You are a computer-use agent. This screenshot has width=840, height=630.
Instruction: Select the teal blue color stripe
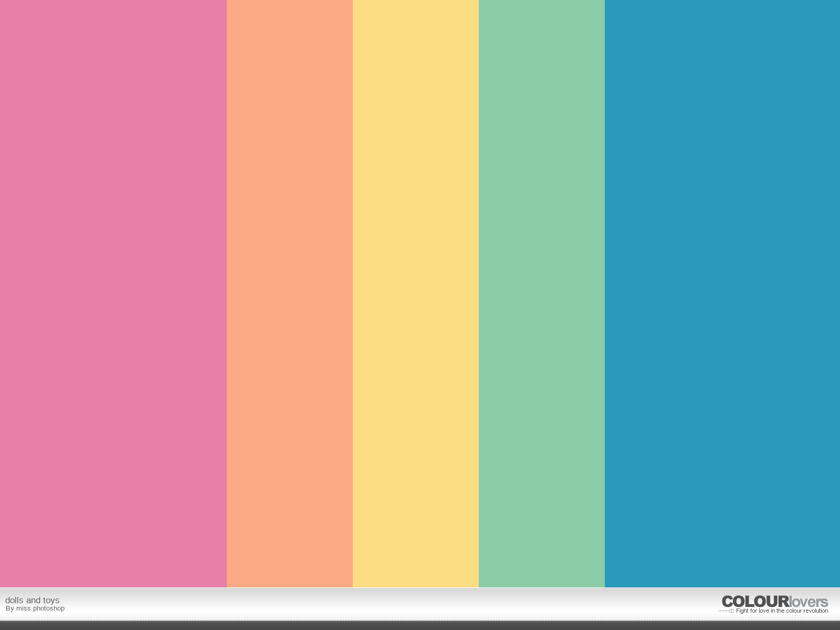(722, 293)
